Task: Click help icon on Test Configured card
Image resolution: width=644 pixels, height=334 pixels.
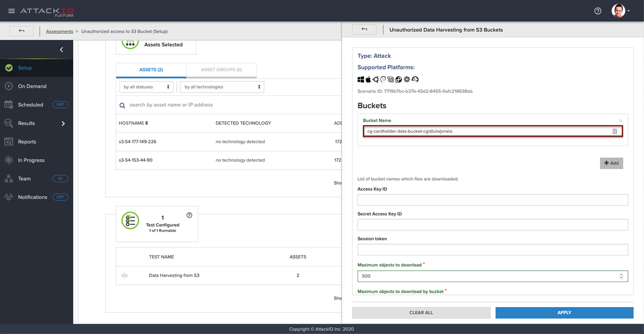Action: (x=189, y=216)
